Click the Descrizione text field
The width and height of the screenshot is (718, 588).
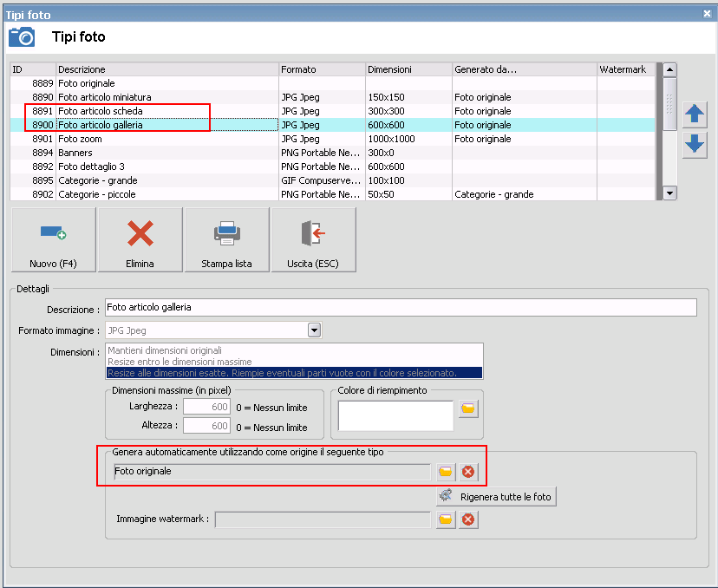click(401, 307)
